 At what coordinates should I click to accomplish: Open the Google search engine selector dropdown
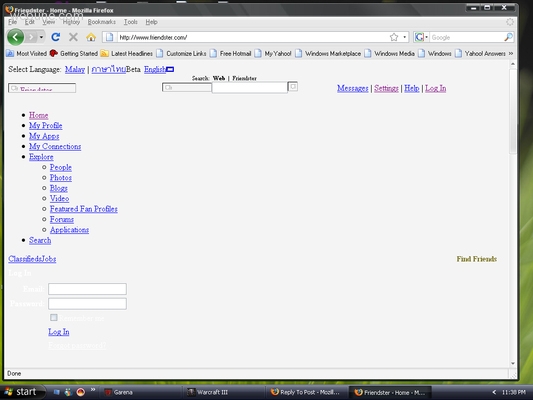click(x=421, y=37)
